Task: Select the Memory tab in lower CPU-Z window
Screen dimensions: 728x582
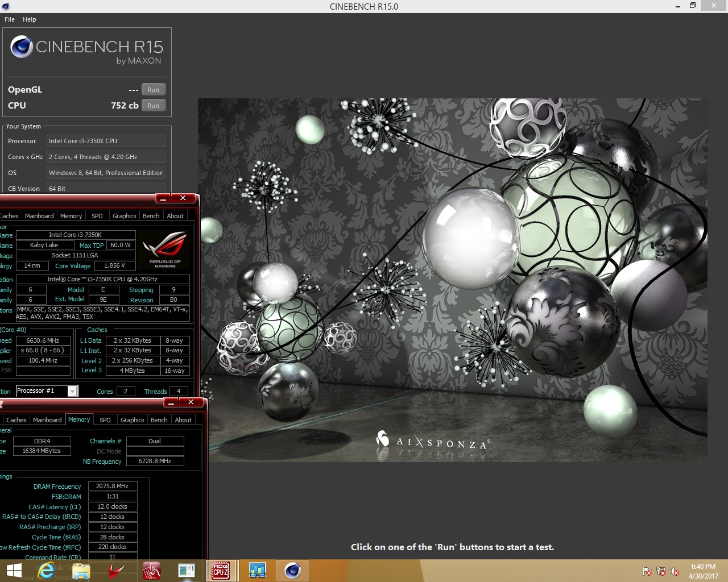Action: (79, 419)
